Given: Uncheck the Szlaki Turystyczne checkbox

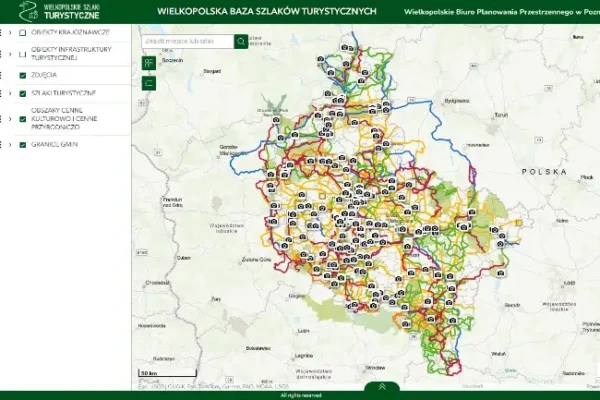Looking at the screenshot, I should pos(23,93).
